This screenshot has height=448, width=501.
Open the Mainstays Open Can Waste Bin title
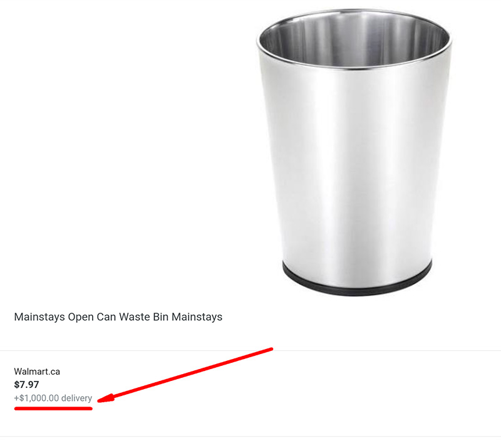[118, 317]
